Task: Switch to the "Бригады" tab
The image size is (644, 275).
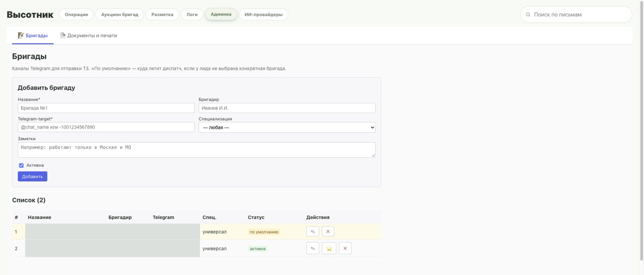Action: 33,35
